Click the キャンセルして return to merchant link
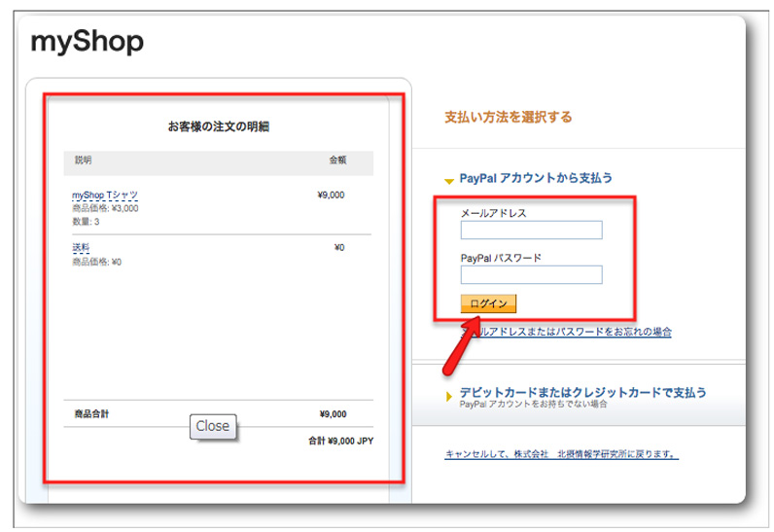The height and width of the screenshot is (532, 774). click(x=561, y=454)
